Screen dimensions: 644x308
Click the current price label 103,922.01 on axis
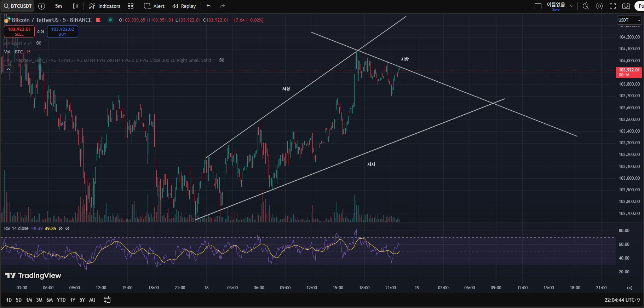click(x=629, y=72)
